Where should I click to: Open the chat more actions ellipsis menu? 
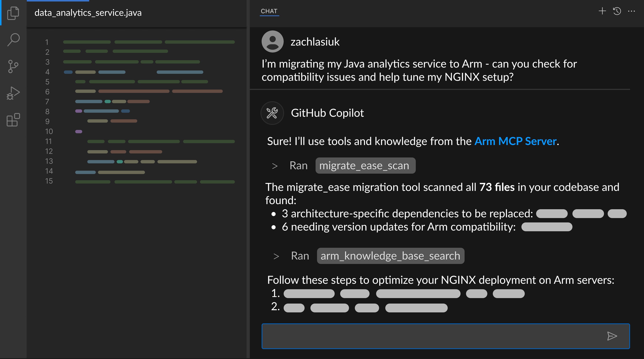pyautogui.click(x=632, y=11)
